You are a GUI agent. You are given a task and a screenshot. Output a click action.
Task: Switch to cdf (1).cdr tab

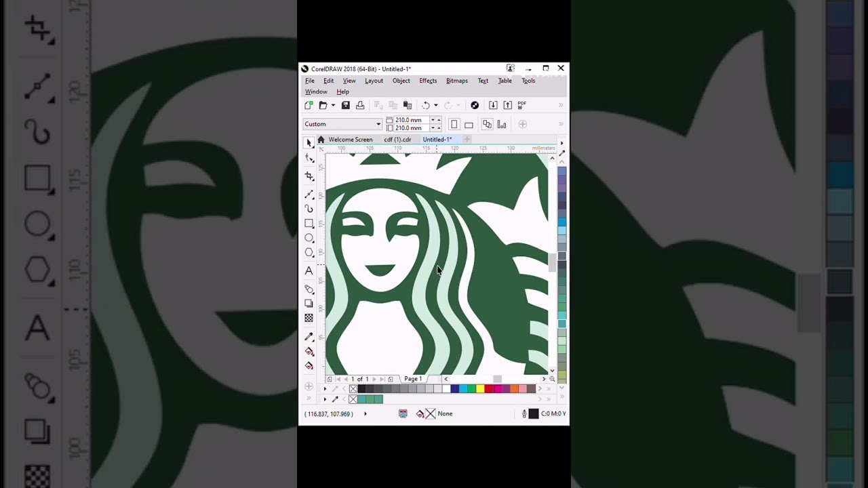coord(397,140)
